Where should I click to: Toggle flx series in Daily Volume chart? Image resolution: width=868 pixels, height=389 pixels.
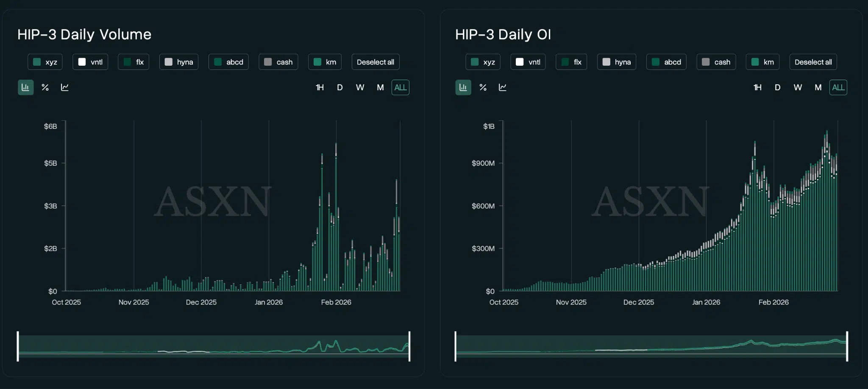pyautogui.click(x=134, y=62)
